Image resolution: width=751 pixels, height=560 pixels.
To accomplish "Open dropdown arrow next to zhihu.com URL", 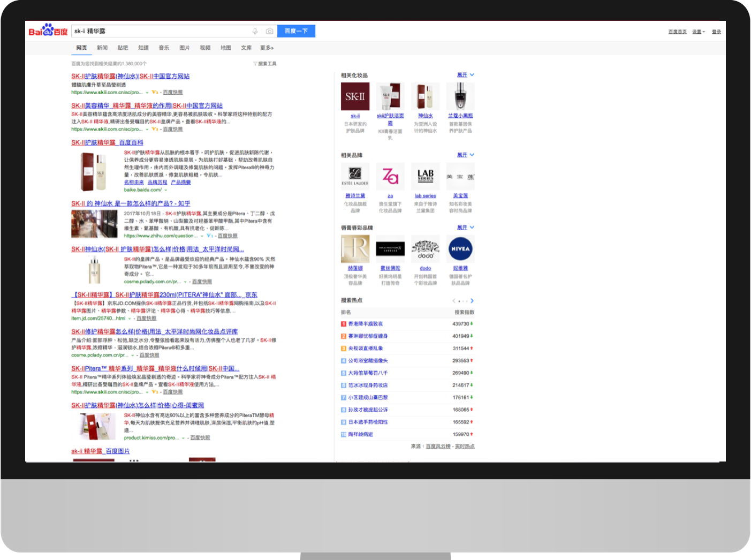I will pyautogui.click(x=202, y=236).
